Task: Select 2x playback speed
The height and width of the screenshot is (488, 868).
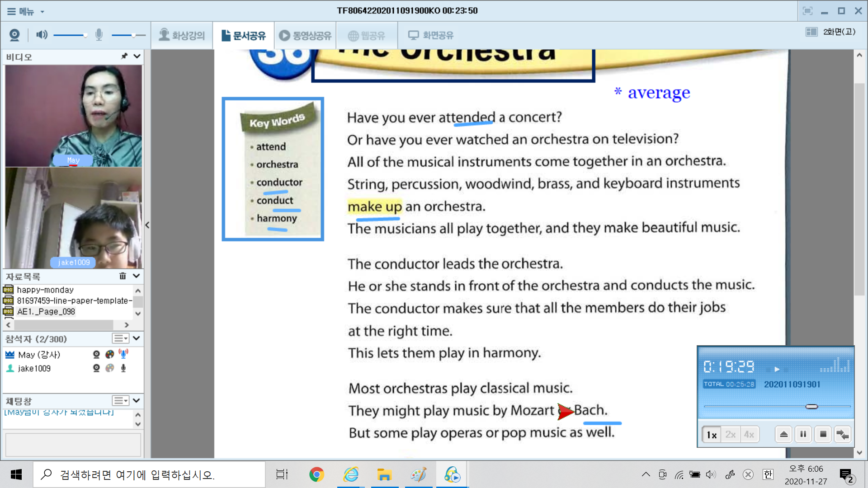Action: click(x=730, y=435)
